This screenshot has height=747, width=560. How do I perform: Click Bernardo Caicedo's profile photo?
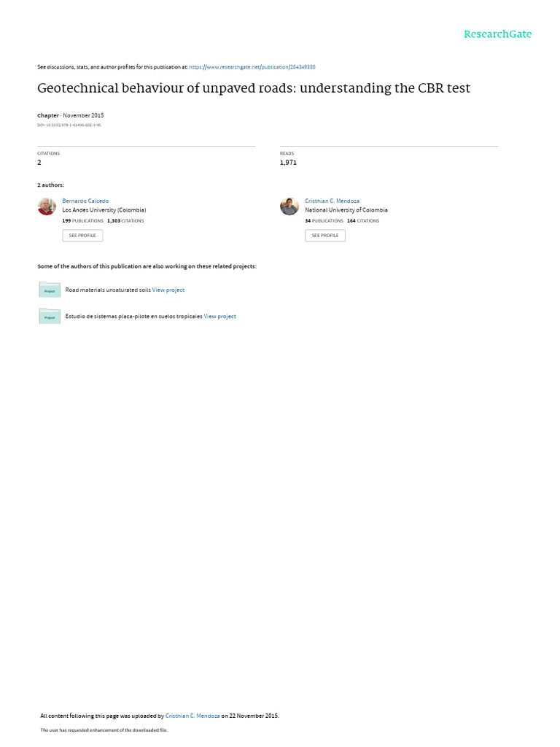point(47,206)
